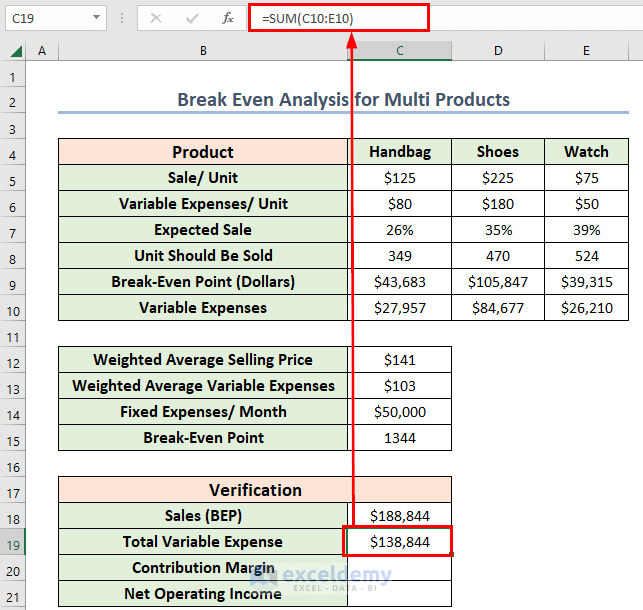The height and width of the screenshot is (610, 643).
Task: Click cell showing 349 units
Action: [400, 256]
